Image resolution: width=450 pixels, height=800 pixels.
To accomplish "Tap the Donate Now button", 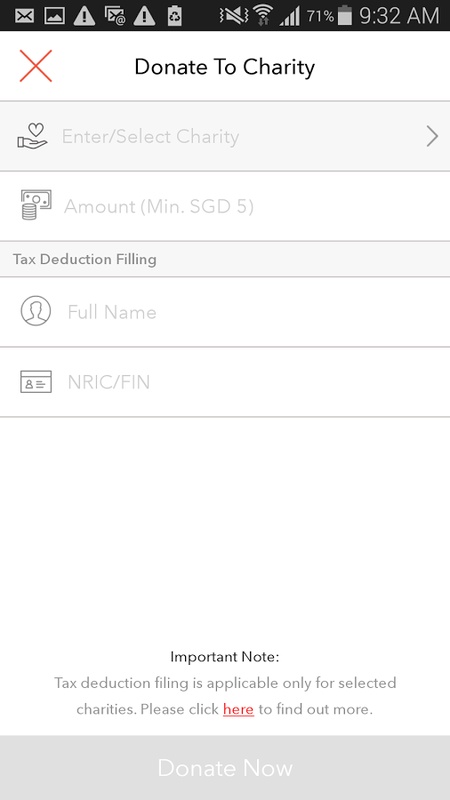I will (225, 767).
